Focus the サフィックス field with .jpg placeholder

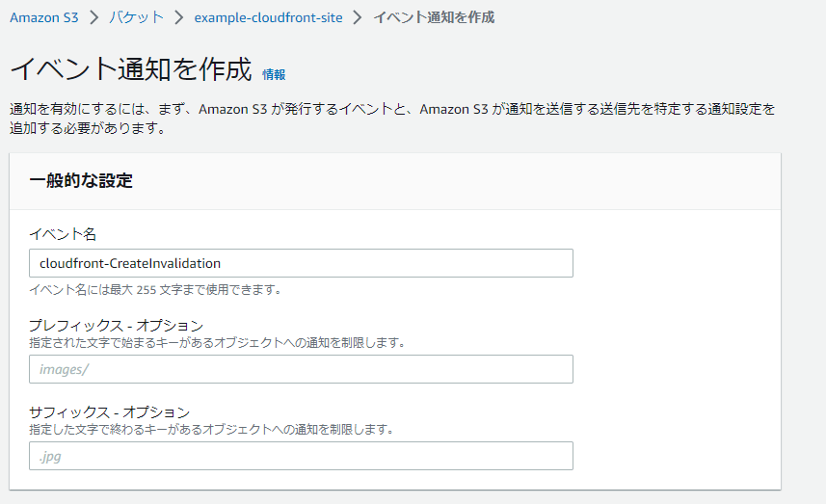pos(301,456)
